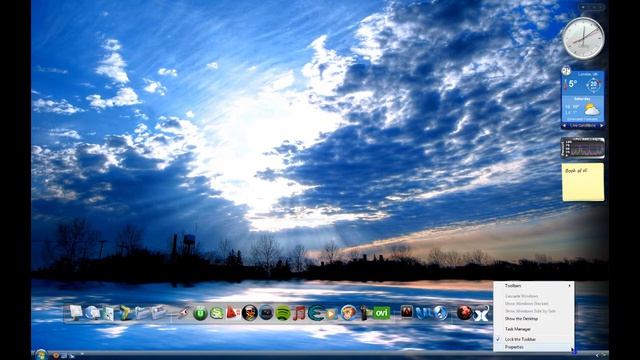Click the weather gadget's previous arrow
This screenshot has width=640, height=360.
(564, 126)
